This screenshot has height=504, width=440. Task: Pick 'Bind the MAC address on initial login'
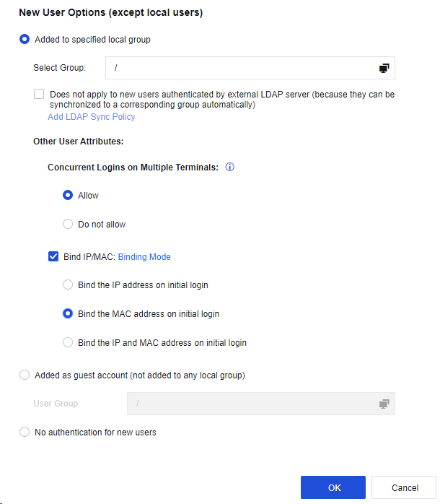69,314
